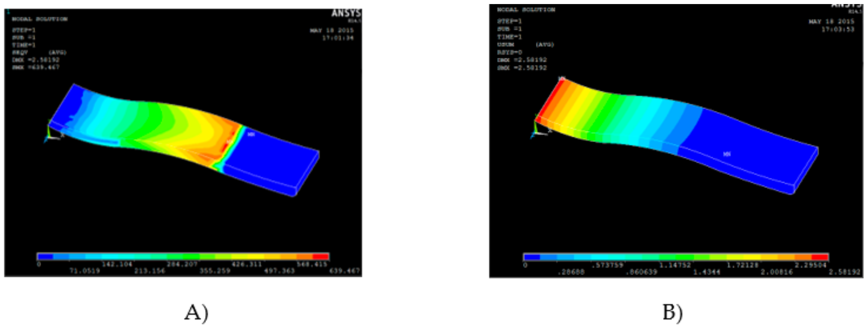Click the coordinate triad in panel B
Image resolution: width=868 pixels, height=330 pixels.
539,130
